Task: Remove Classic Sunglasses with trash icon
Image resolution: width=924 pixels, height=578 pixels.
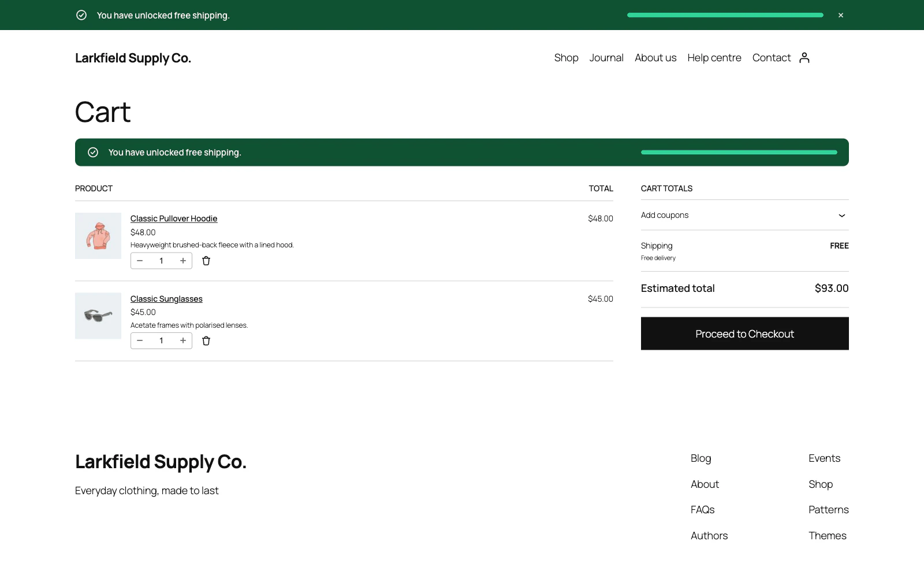Action: tap(206, 341)
